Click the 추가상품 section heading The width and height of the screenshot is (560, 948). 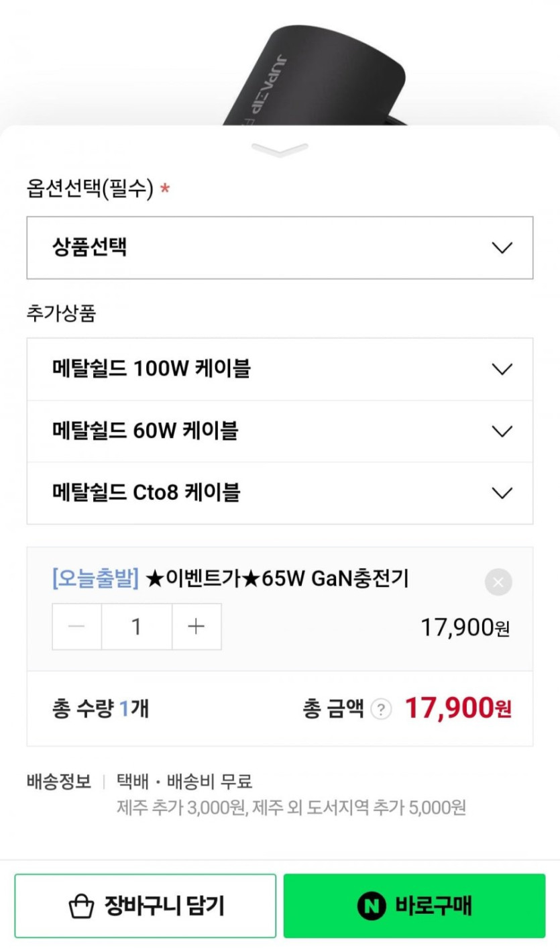(x=61, y=313)
